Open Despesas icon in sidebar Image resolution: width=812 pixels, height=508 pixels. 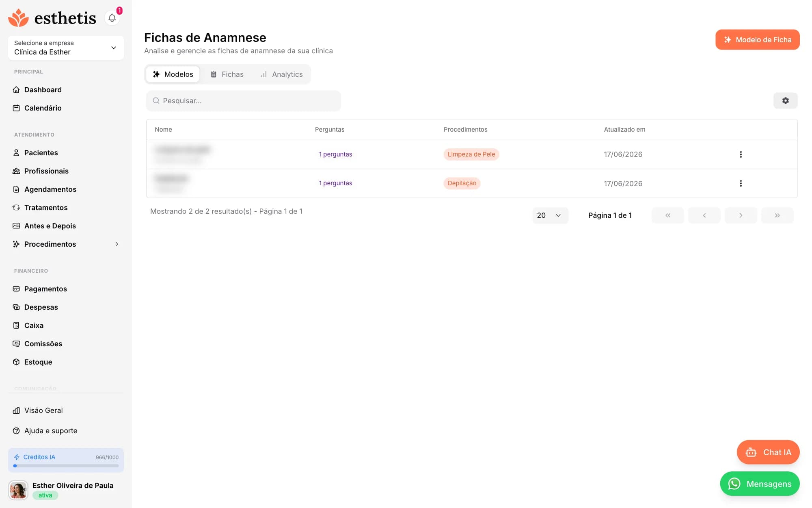tap(16, 307)
